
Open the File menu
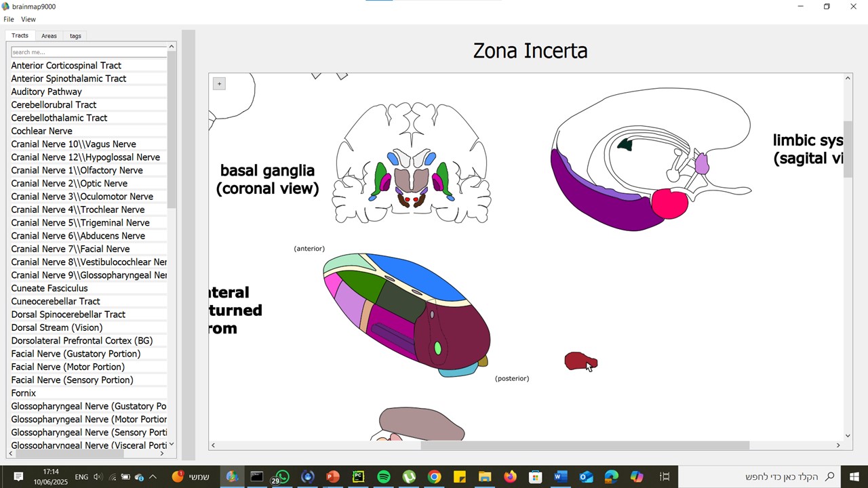tap(9, 20)
